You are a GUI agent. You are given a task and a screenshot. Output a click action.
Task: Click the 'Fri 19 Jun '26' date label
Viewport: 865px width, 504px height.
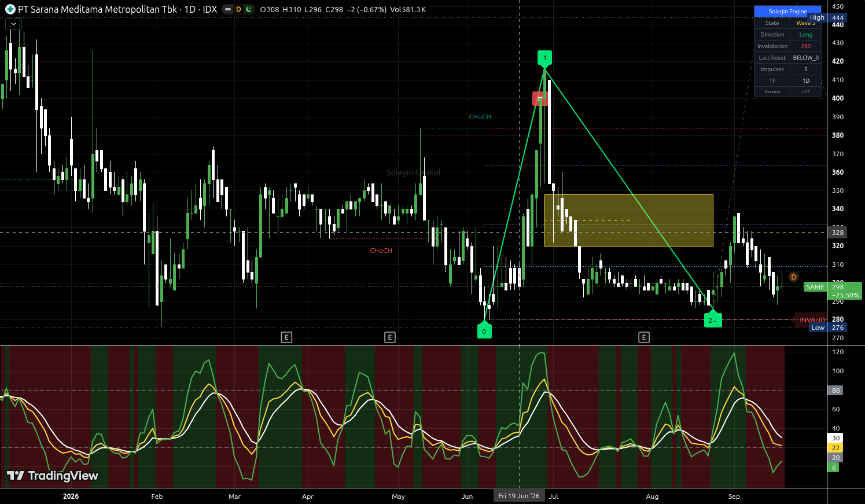coord(519,496)
